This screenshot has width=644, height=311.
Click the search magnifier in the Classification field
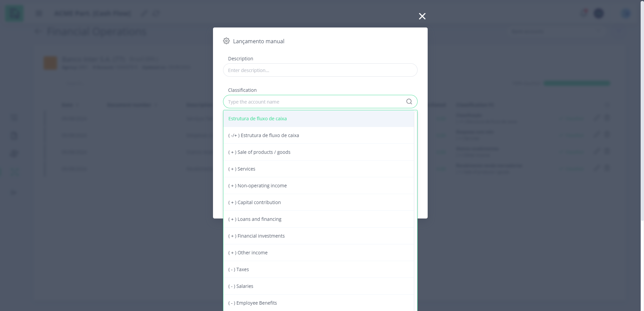(409, 102)
